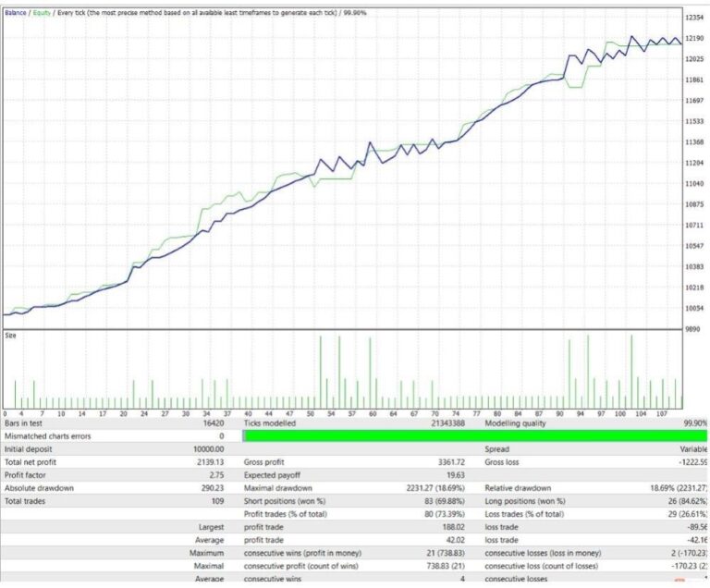Select the Absolute drawdown value 290.23
Screen dimensions: 710x588
tap(209, 487)
